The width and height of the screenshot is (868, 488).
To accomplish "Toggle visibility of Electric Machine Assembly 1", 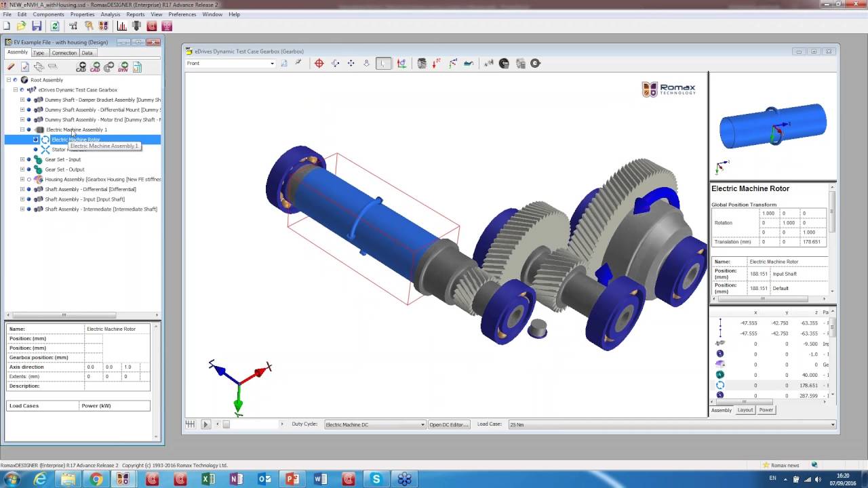I will [x=28, y=129].
